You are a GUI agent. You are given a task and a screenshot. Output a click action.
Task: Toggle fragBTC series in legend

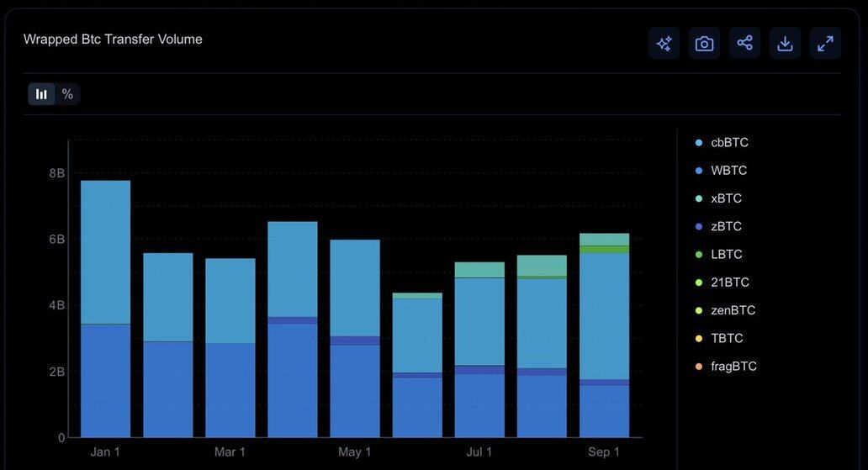pyautogui.click(x=733, y=367)
